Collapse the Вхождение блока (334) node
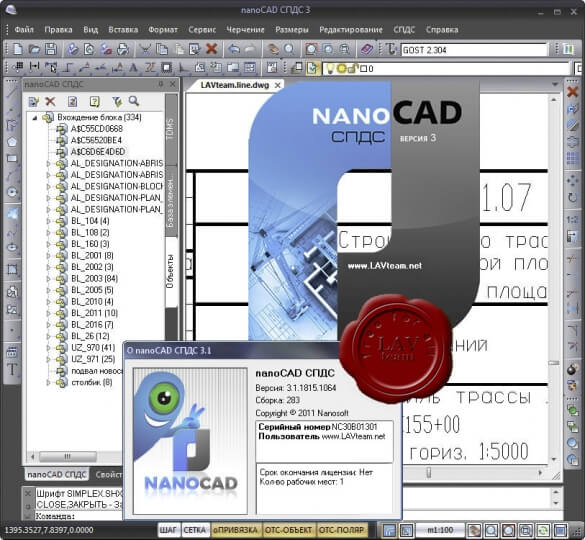 pos(35,118)
